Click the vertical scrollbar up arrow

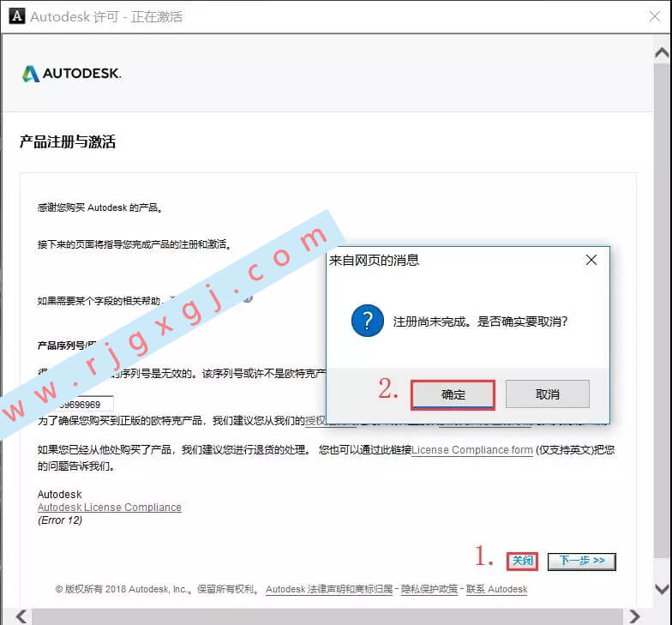tap(662, 53)
